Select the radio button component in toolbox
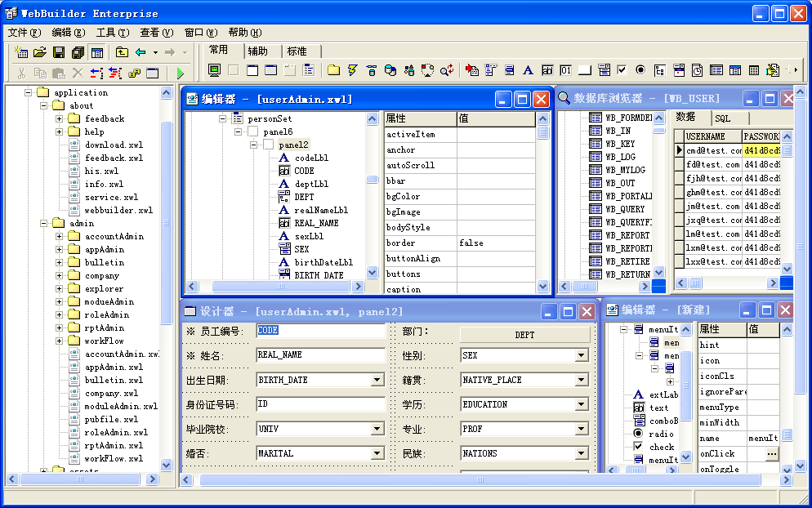 640,69
